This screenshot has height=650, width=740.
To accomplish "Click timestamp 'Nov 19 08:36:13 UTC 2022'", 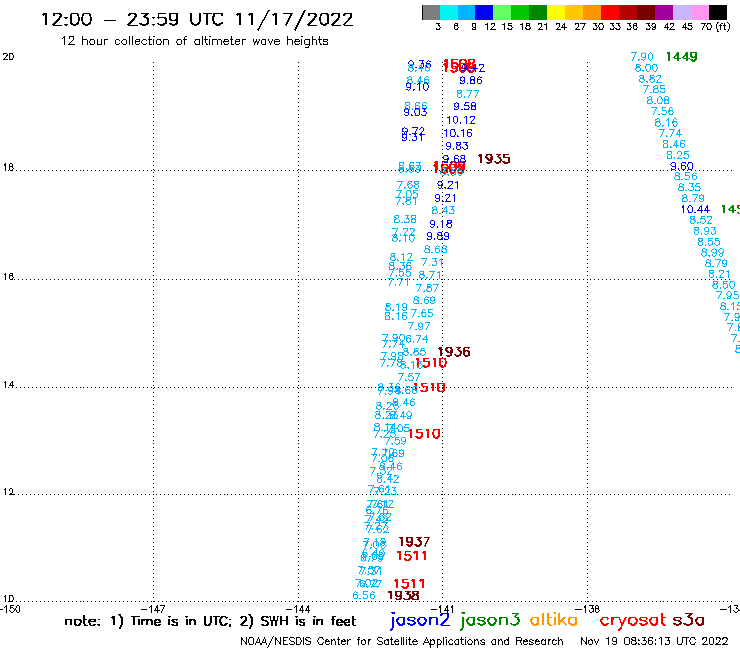I will click(654, 641).
